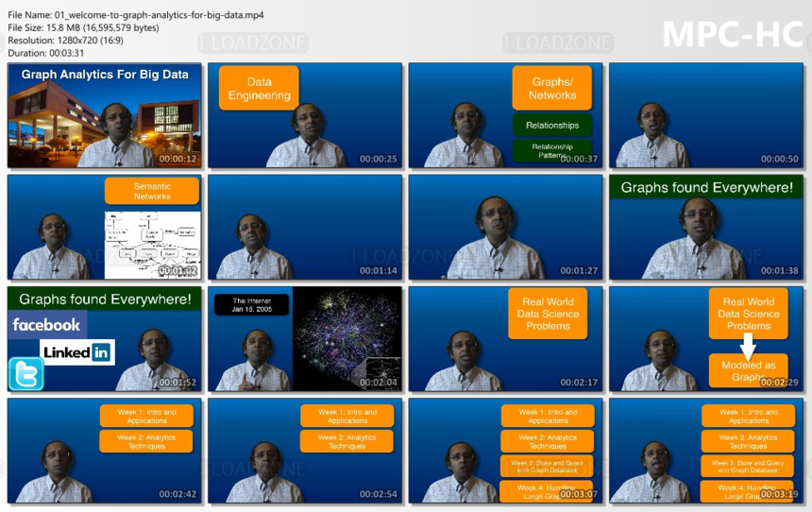
Task: Open the frame stamped 00:02:54
Action: (x=305, y=451)
